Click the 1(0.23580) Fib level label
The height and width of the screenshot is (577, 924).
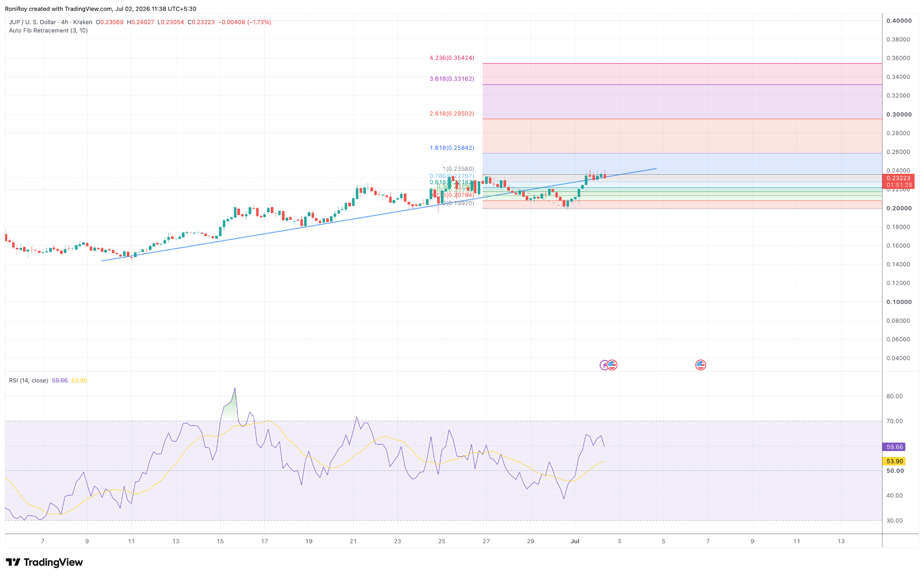coord(458,169)
